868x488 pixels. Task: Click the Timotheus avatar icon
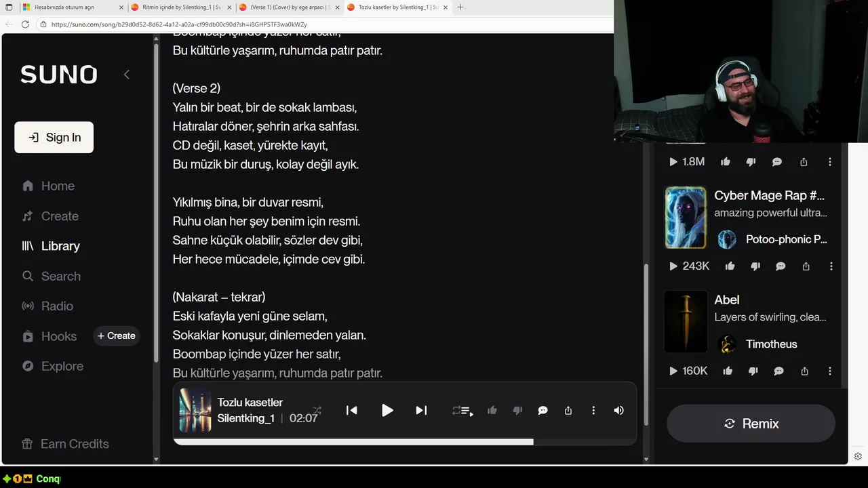pos(727,344)
